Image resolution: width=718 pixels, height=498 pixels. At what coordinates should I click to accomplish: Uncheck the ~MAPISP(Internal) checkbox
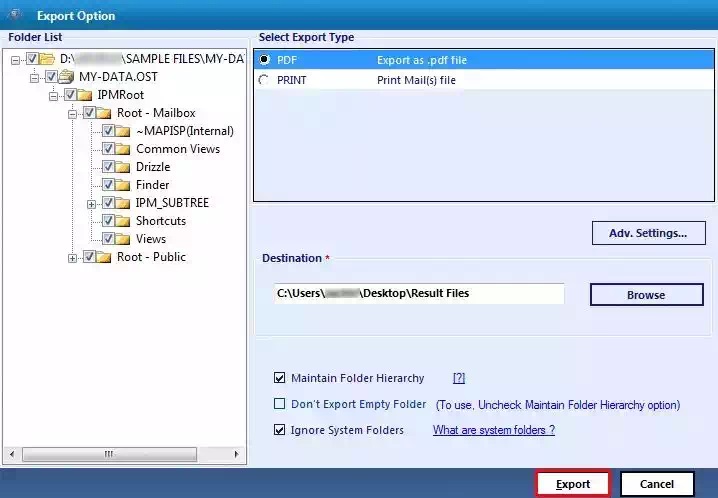(x=108, y=131)
